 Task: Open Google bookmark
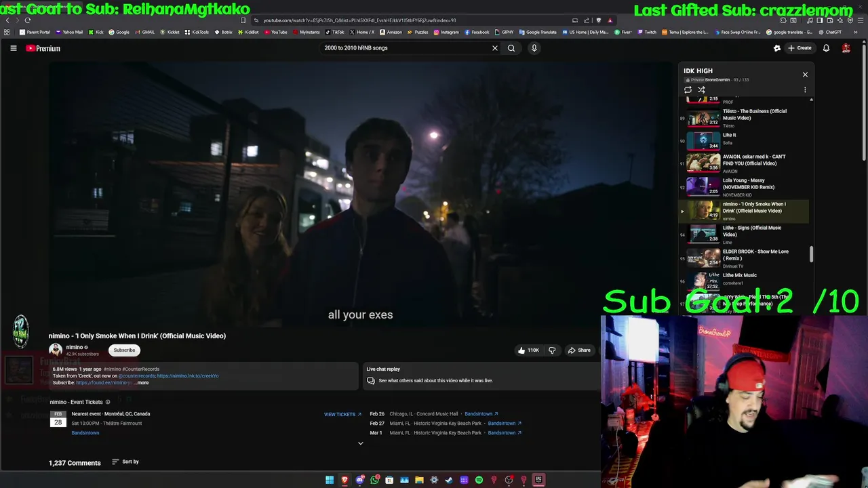[119, 32]
